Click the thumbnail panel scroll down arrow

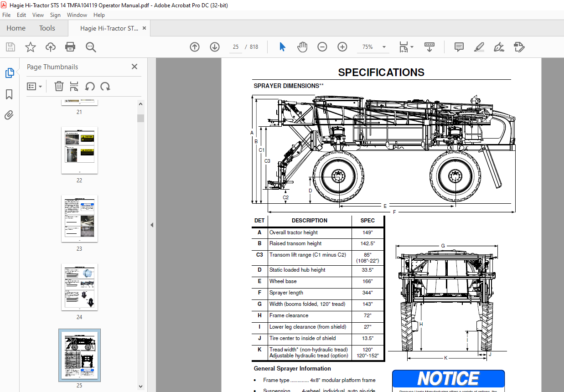tap(141, 387)
